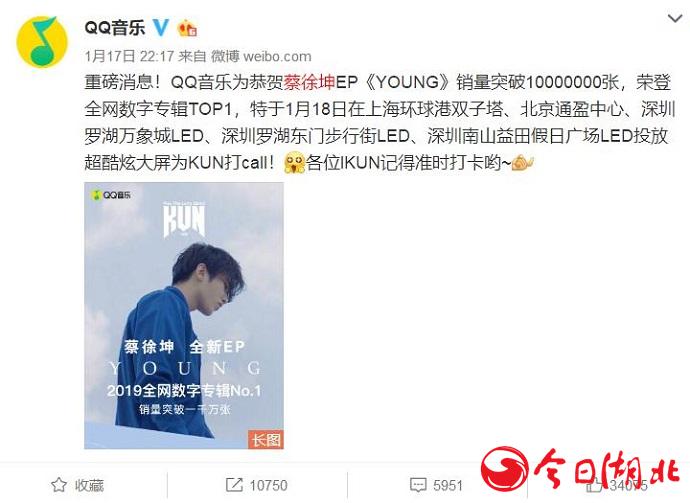Screen dimensions: 690x503
Task: Like the post with thumbs-up icon
Action: (x=595, y=485)
